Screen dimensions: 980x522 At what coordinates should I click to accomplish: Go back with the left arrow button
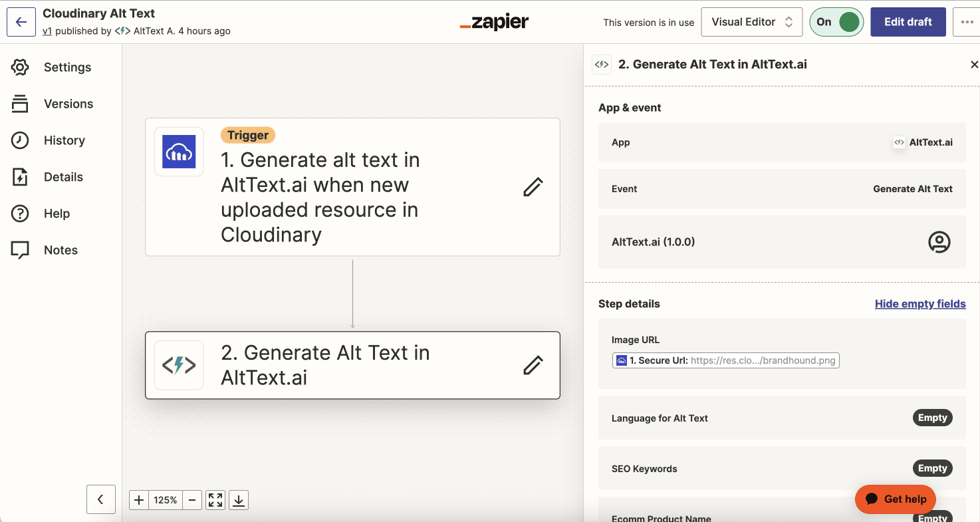point(21,22)
